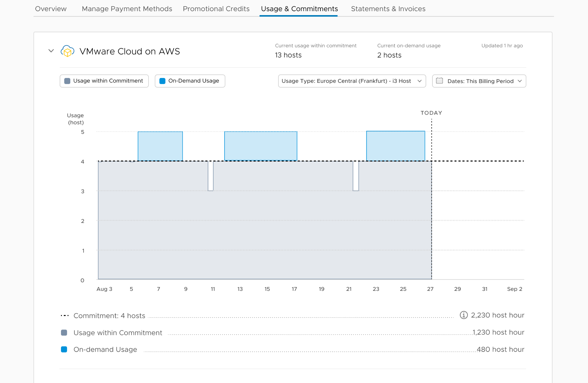Click the first on-demand bar near Aug 7
The height and width of the screenshot is (383, 588).
[x=160, y=146]
